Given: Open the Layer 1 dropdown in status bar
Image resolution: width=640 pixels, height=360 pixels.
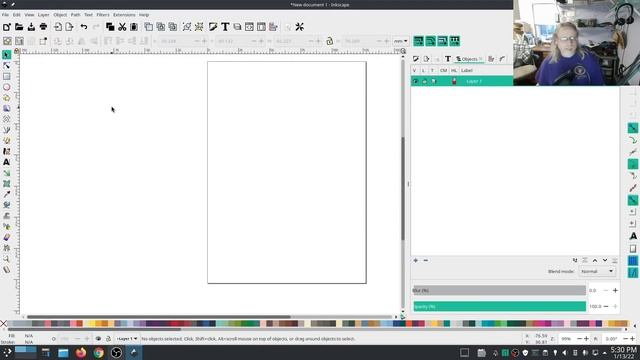Looking at the screenshot, I should coord(127,339).
